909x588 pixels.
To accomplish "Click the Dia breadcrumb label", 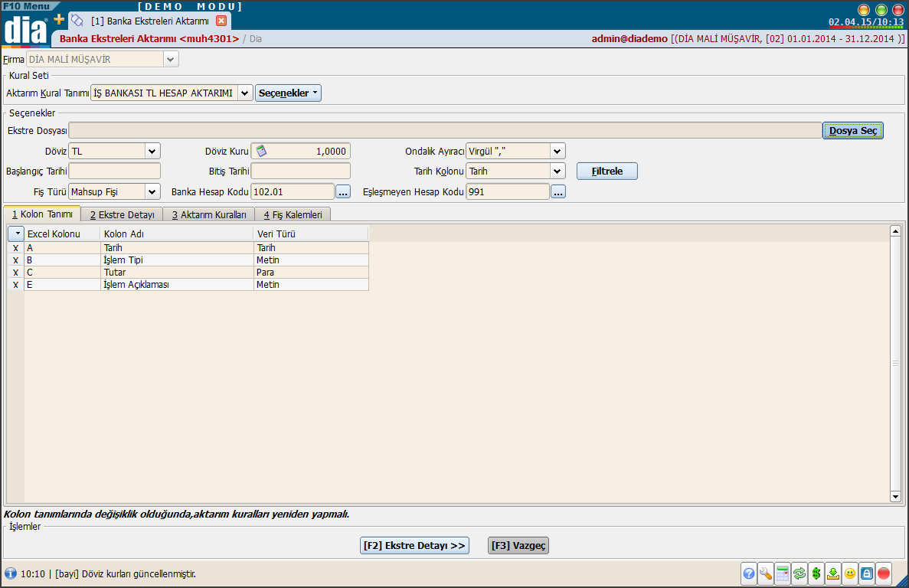I will coord(256,39).
